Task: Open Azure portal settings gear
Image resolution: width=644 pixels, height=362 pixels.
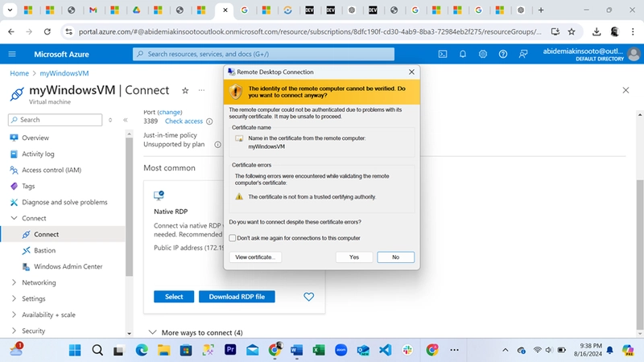Action: 482,54
